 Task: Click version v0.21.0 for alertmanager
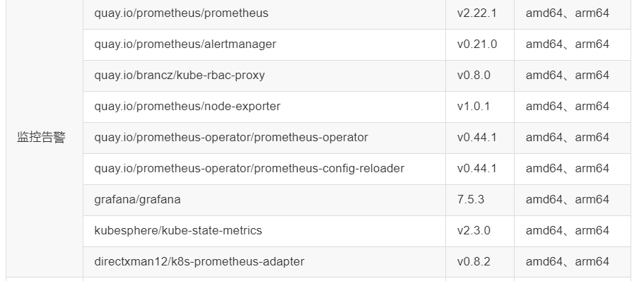477,44
